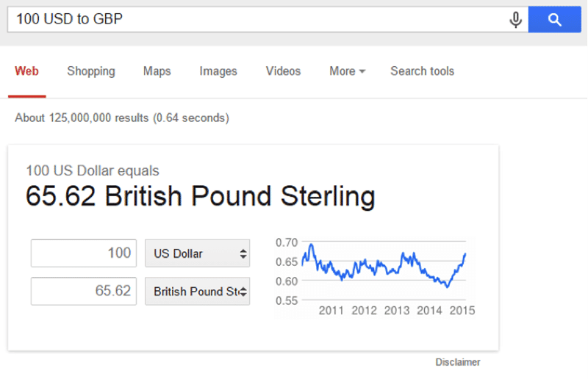Image resolution: width=588 pixels, height=379 pixels.
Task: Click the microphone voice search icon
Action: point(516,20)
